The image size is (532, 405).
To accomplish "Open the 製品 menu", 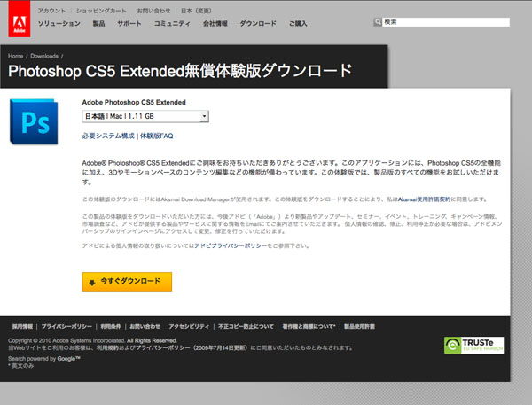I will [98, 23].
